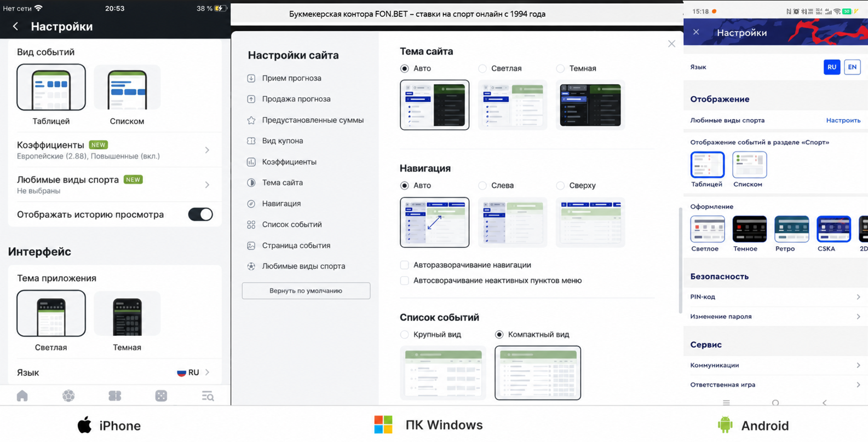Select Сверху navigation radio button
Screen dimensions: 868x442
[x=560, y=185]
